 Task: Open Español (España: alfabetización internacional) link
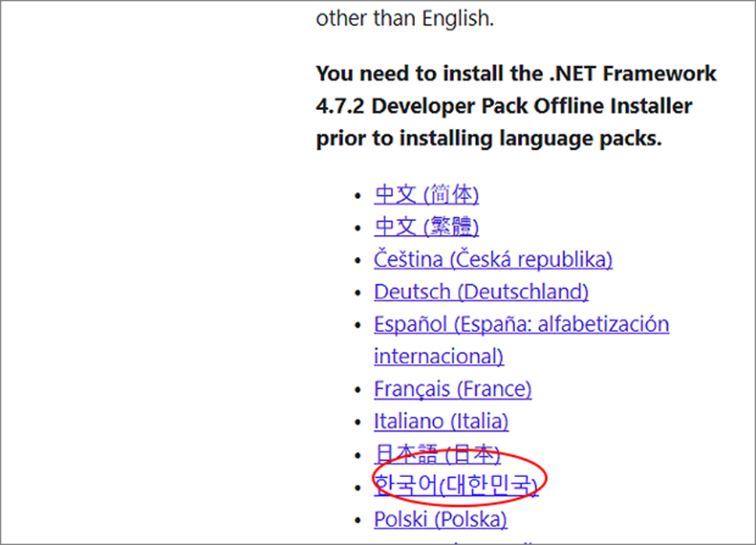[521, 340]
